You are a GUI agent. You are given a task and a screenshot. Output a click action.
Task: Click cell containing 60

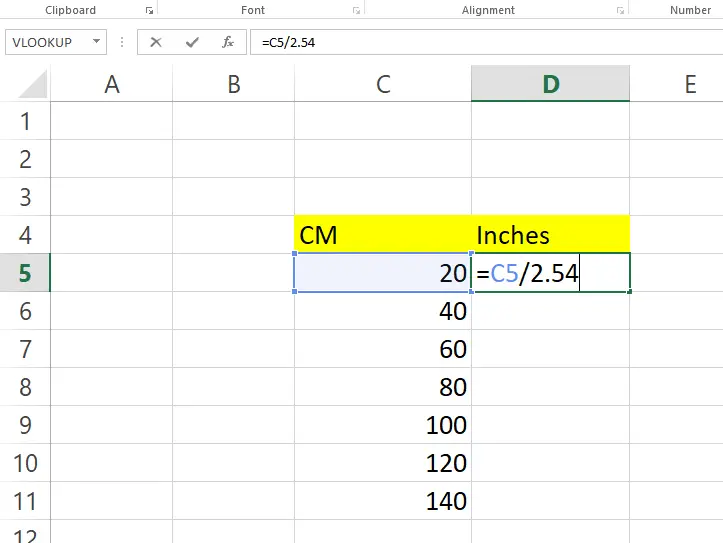(383, 349)
